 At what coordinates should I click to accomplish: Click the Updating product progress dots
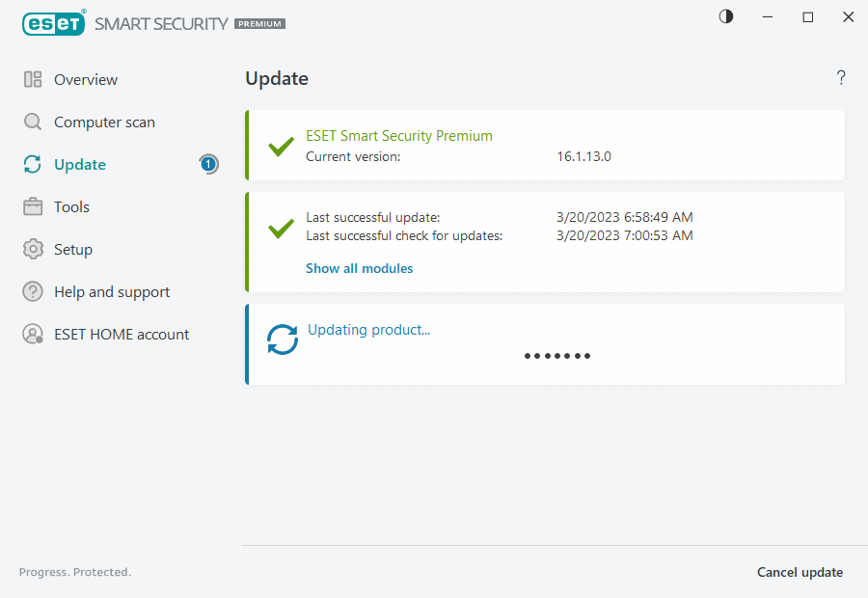click(x=557, y=356)
